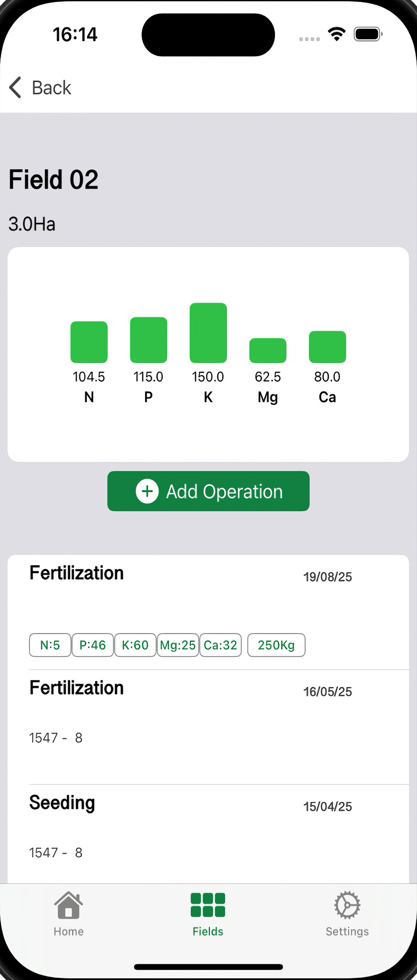This screenshot has height=980, width=417.
Task: Open Fertilization entry dated 19/08/25
Action: coord(77,573)
